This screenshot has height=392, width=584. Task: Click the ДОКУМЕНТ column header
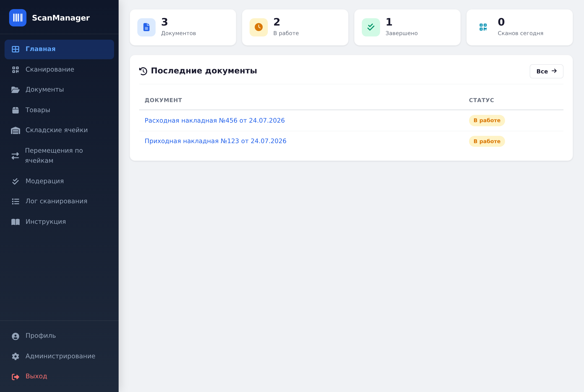[x=163, y=100]
